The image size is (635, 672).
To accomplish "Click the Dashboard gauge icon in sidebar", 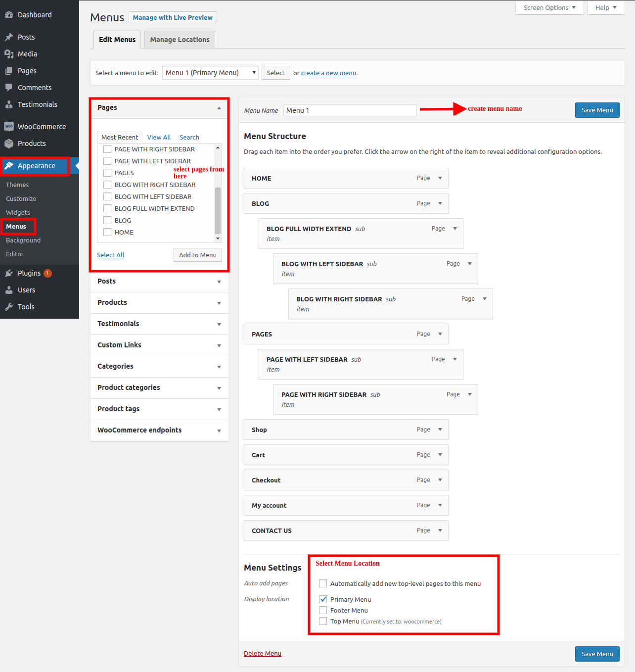I will pos(9,15).
